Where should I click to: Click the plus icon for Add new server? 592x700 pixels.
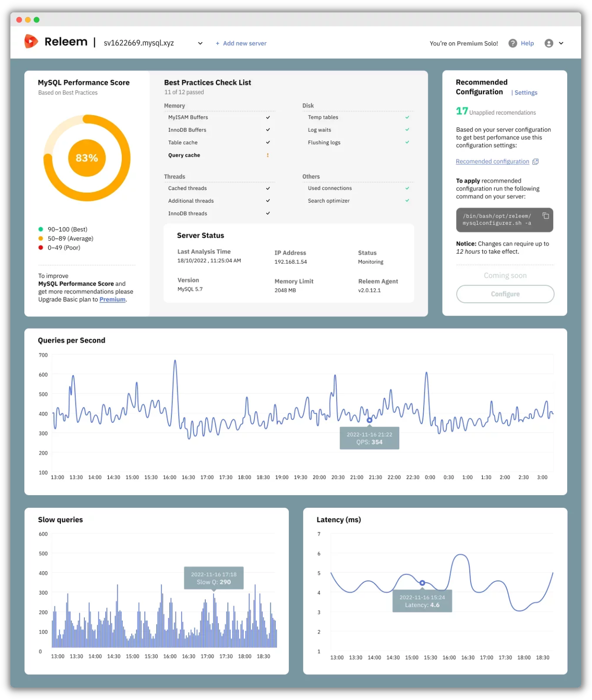tap(217, 43)
